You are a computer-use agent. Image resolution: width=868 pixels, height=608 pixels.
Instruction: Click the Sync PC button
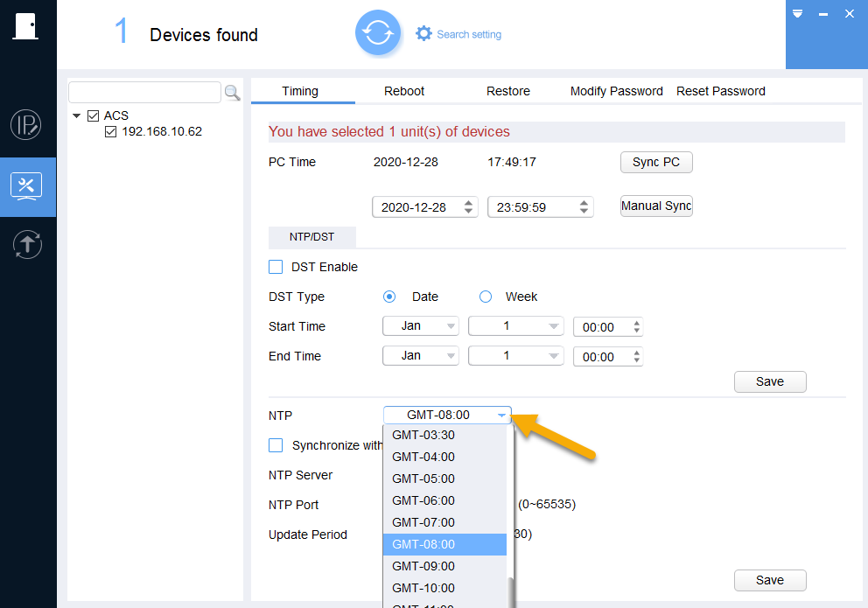click(656, 162)
